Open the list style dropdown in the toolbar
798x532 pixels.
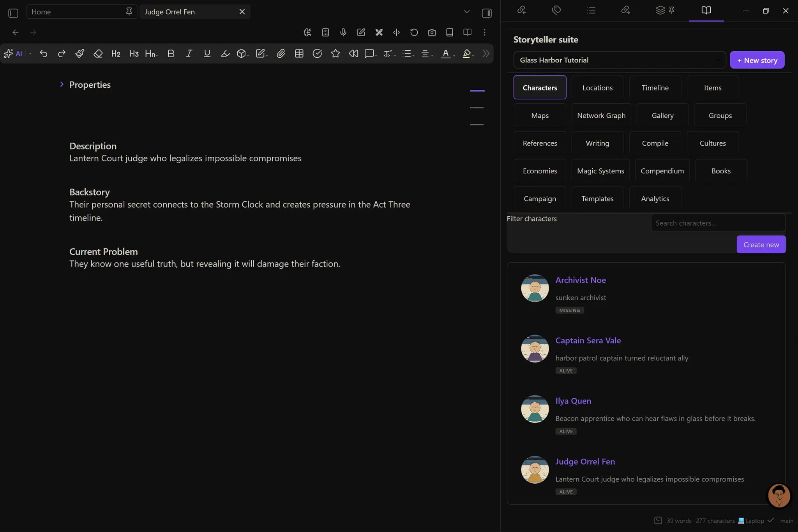point(408,54)
